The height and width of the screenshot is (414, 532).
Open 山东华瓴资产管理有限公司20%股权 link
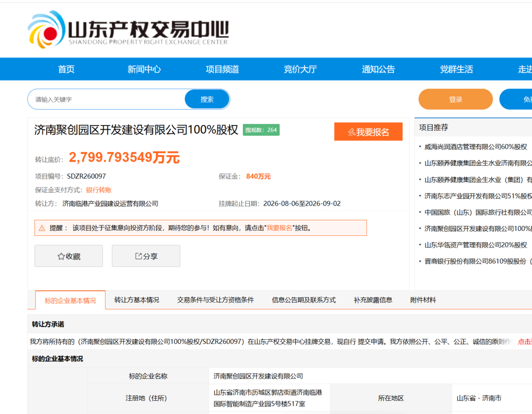point(476,245)
